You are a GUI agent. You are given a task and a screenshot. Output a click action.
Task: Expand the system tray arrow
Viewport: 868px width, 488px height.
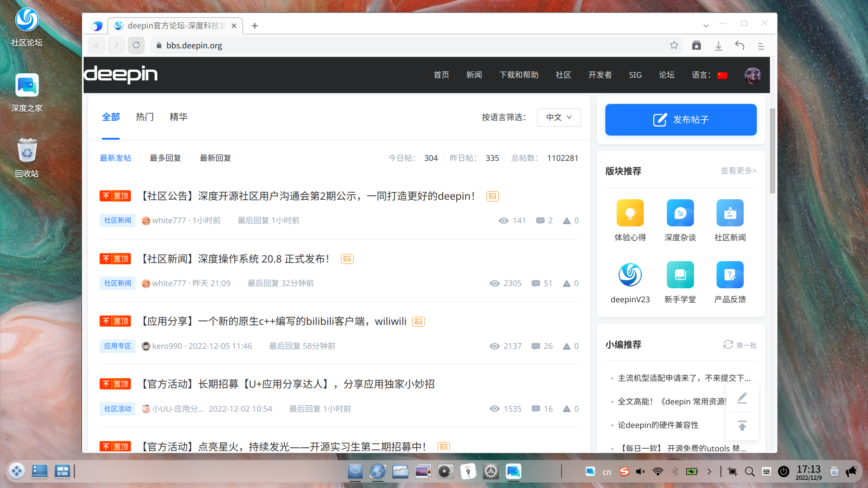709,472
